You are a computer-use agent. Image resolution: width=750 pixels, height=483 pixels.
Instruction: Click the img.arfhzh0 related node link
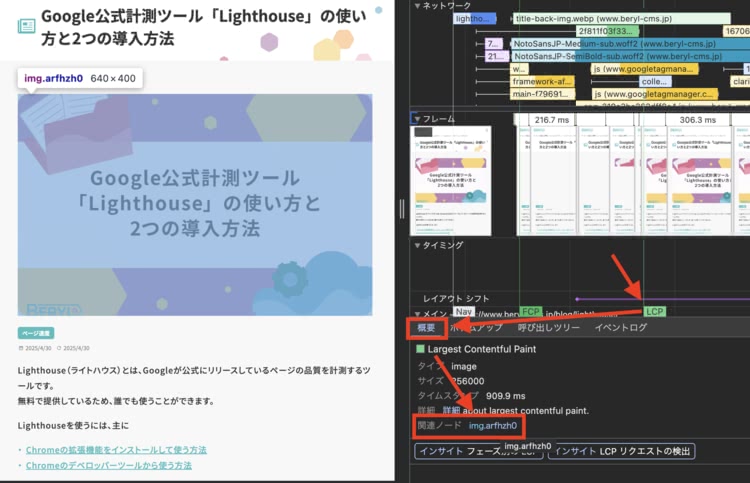(x=493, y=426)
